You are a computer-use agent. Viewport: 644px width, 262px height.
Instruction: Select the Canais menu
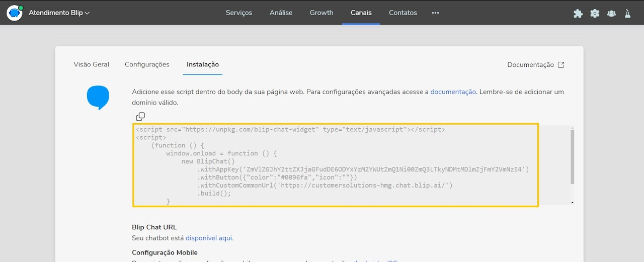click(x=361, y=13)
